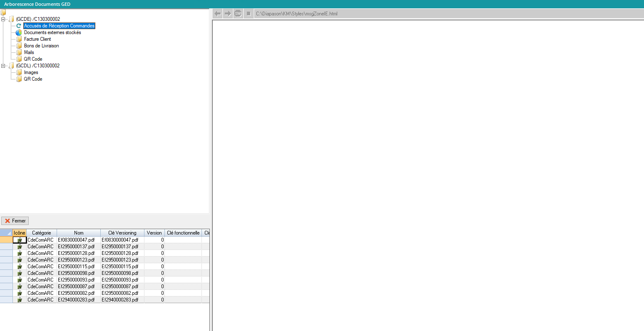
Task: Click the browser Forward arrow icon
Action: point(228,14)
